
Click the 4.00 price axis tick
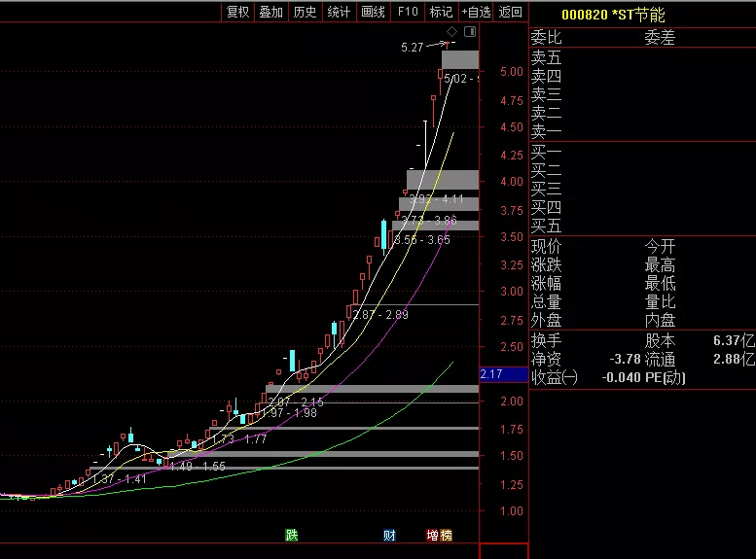[512, 182]
